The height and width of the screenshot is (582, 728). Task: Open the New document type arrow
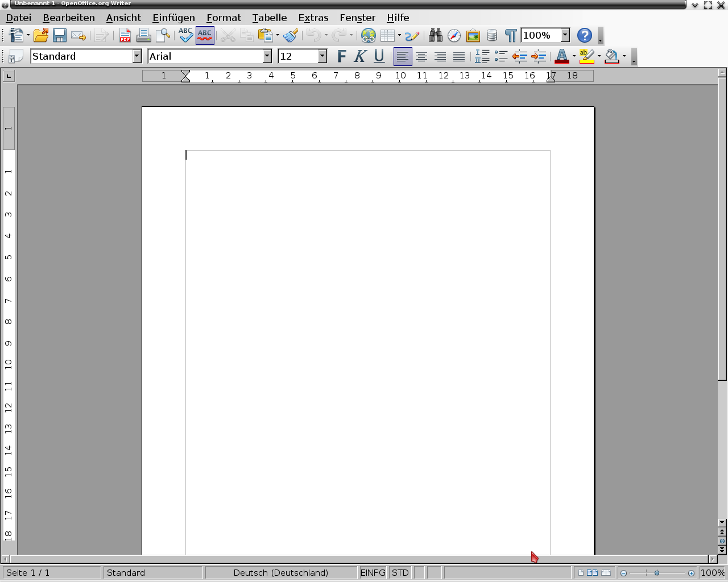pos(28,35)
